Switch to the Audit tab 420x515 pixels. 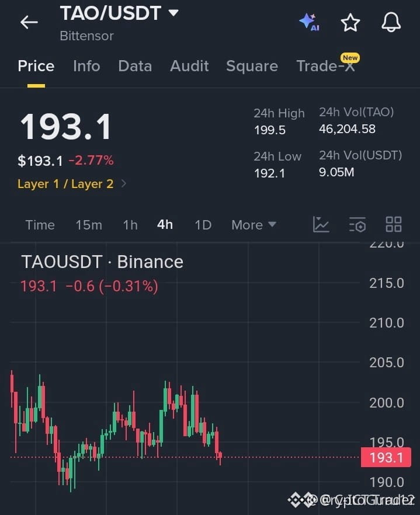(x=189, y=66)
